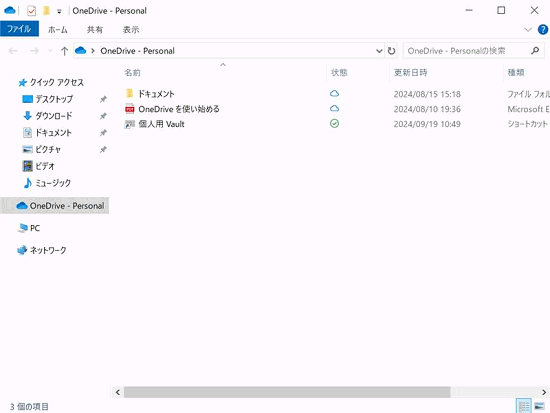Click the cloud icon in address bar
The width and height of the screenshot is (550, 413).
point(81,51)
